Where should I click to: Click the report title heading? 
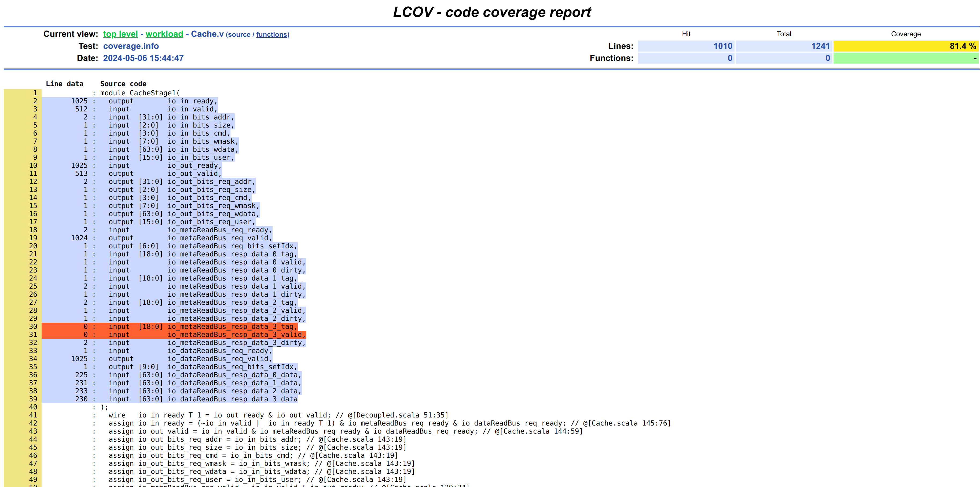[x=492, y=12]
